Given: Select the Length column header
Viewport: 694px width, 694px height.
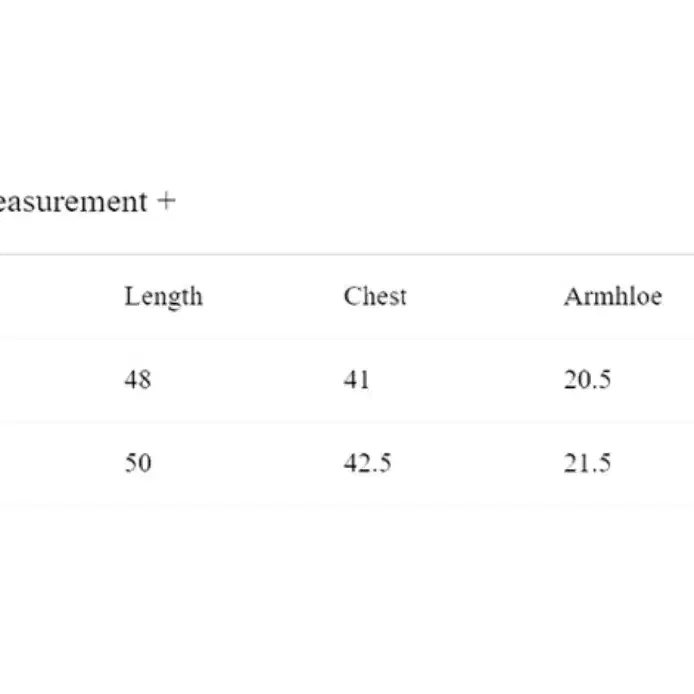Looking at the screenshot, I should click(x=163, y=297).
